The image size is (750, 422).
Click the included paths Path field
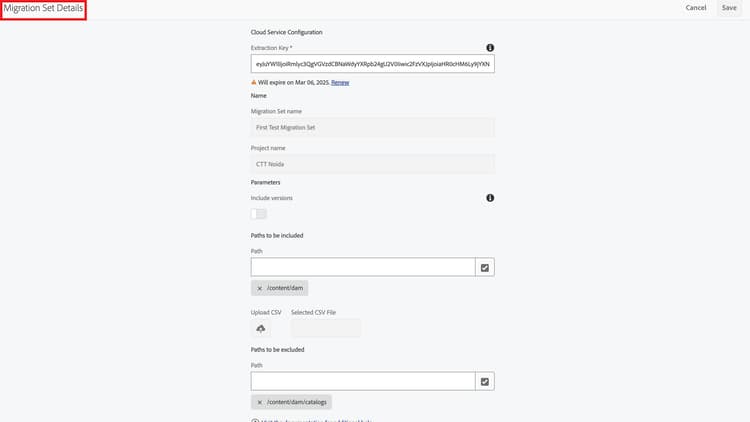(362, 267)
